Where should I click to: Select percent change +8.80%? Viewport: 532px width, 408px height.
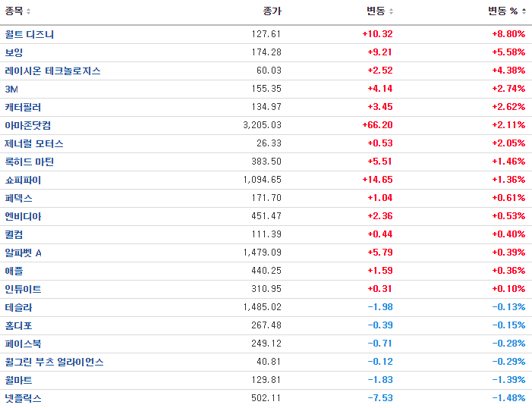(508, 34)
